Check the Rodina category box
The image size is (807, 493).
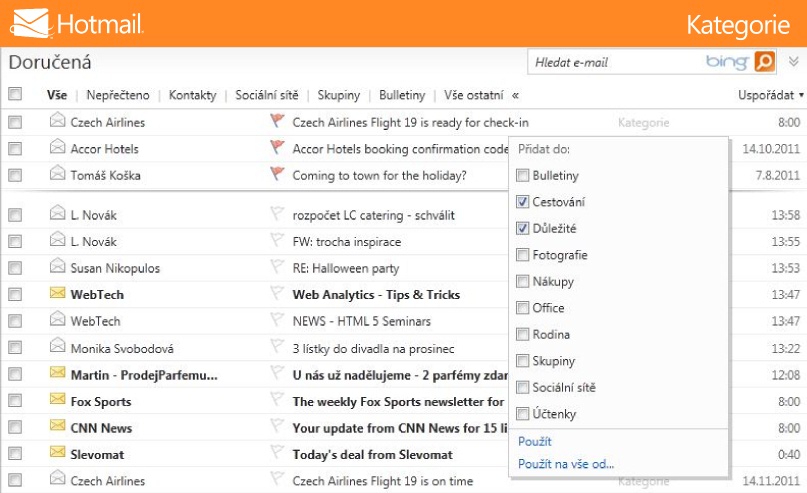click(522, 334)
